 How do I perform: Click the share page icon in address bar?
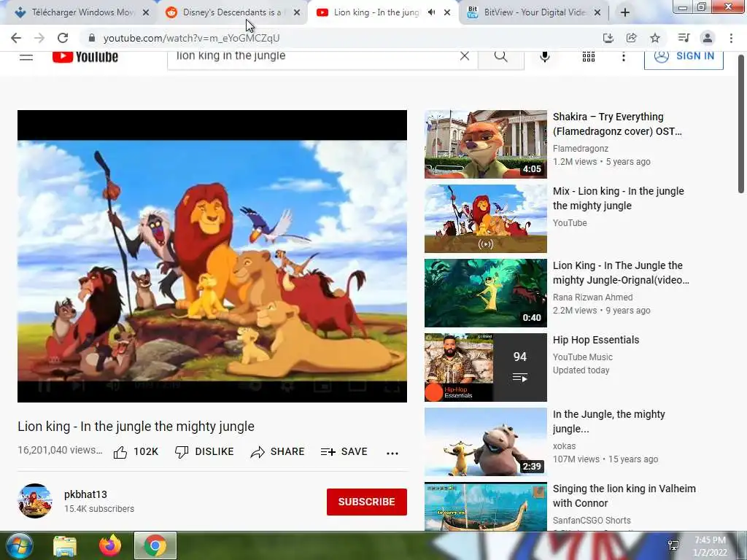(631, 38)
